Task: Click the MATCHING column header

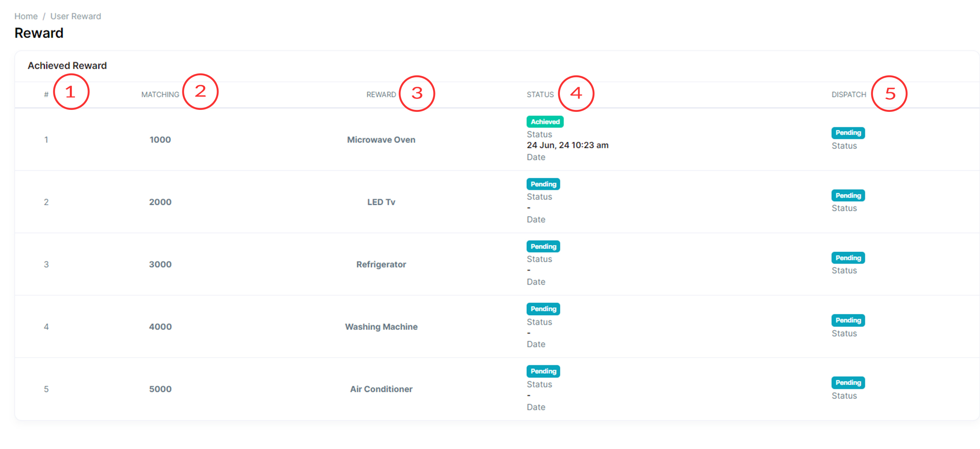Action: coord(160,95)
